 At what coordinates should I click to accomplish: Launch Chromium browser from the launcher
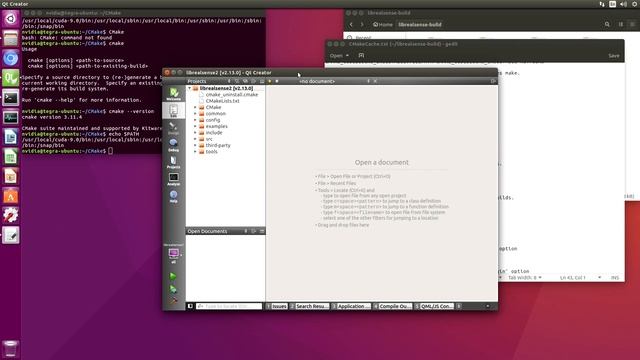[11, 58]
